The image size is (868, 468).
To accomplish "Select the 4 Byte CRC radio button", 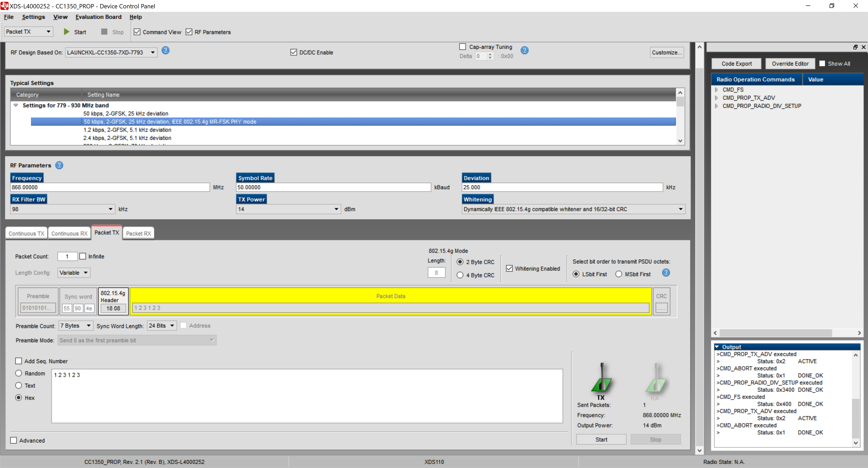I will [460, 275].
